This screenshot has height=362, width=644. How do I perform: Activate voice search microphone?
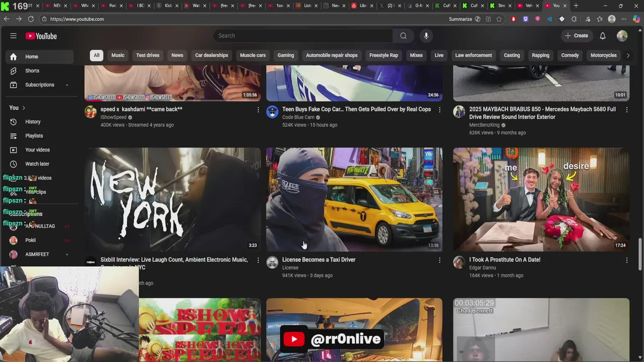point(426,36)
